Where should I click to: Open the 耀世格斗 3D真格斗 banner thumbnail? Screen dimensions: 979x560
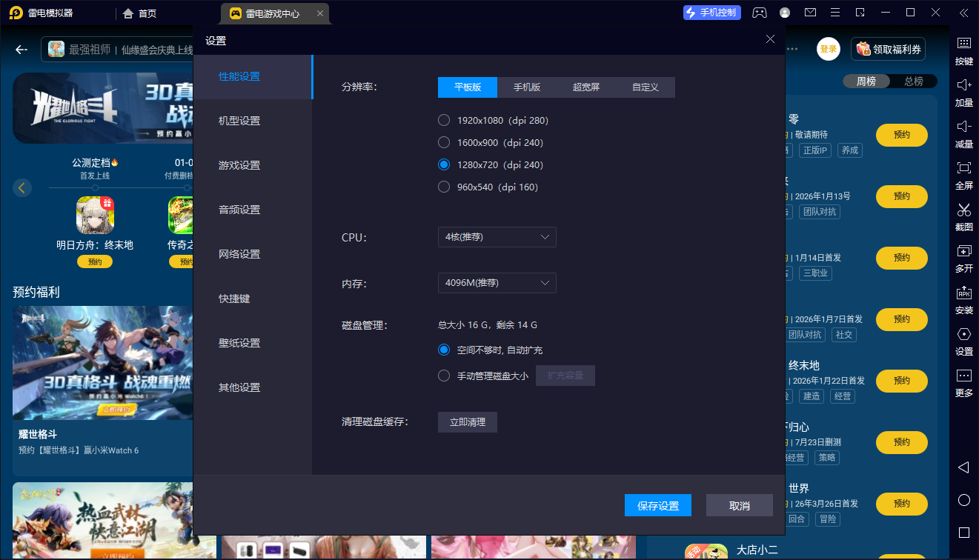pyautogui.click(x=102, y=364)
